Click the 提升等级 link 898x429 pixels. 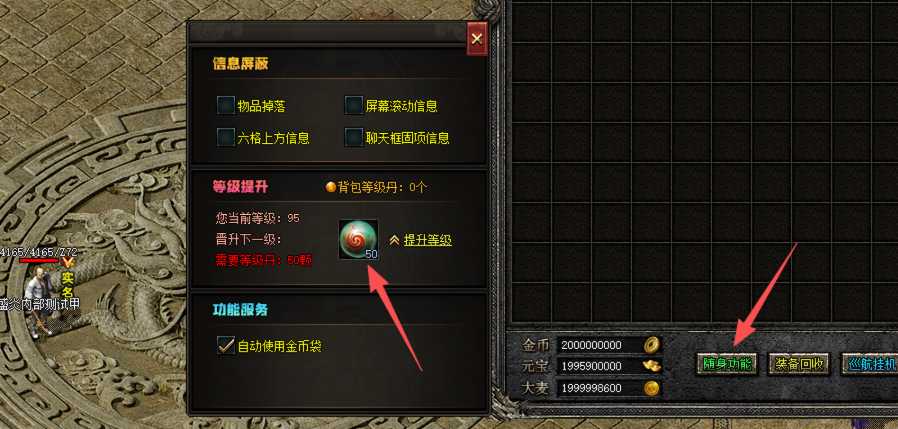pyautogui.click(x=428, y=240)
